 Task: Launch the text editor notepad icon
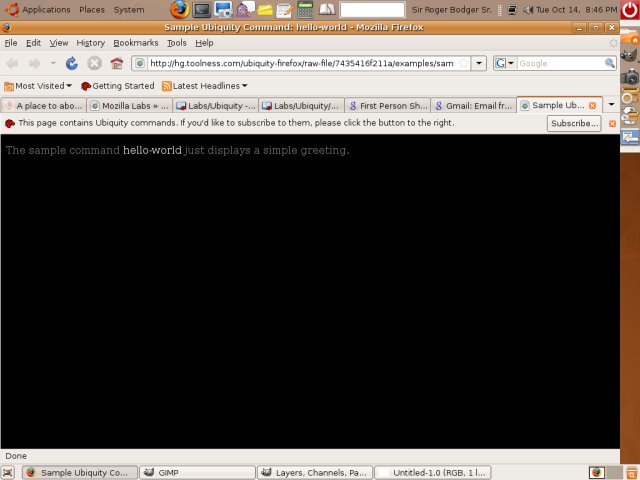284,9
